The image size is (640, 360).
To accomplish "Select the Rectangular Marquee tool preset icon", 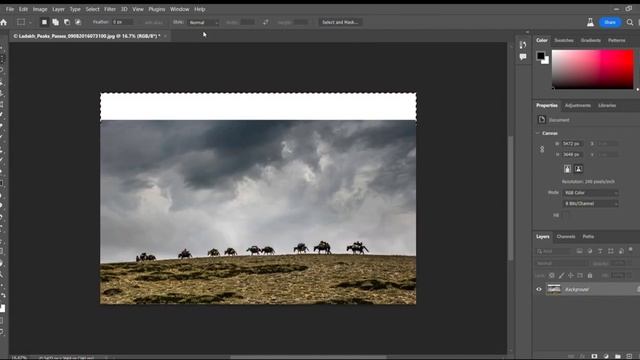I will [21, 22].
